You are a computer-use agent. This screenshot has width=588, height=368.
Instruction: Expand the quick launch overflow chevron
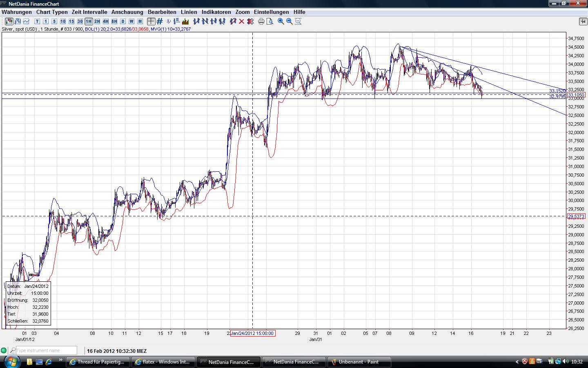pos(61,360)
